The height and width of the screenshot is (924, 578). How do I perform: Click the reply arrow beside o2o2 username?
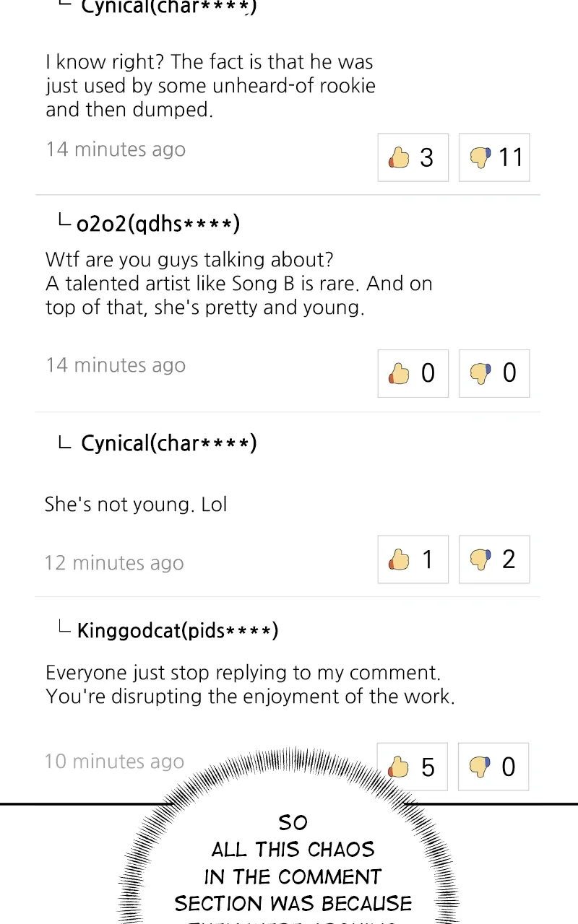click(64, 221)
